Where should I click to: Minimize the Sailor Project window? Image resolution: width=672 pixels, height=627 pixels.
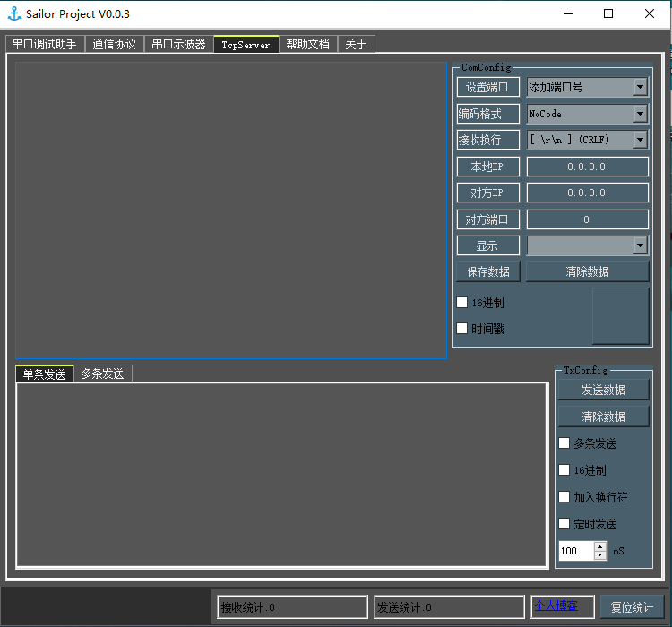click(568, 13)
